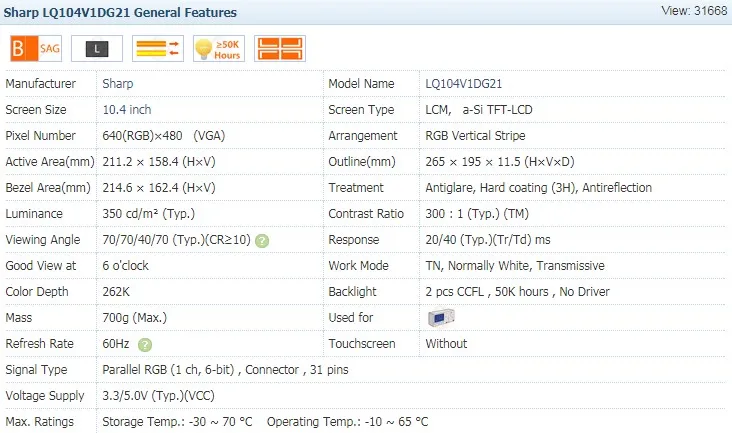The height and width of the screenshot is (433, 732).
Task: Click the Model Name label
Action: tap(361, 84)
